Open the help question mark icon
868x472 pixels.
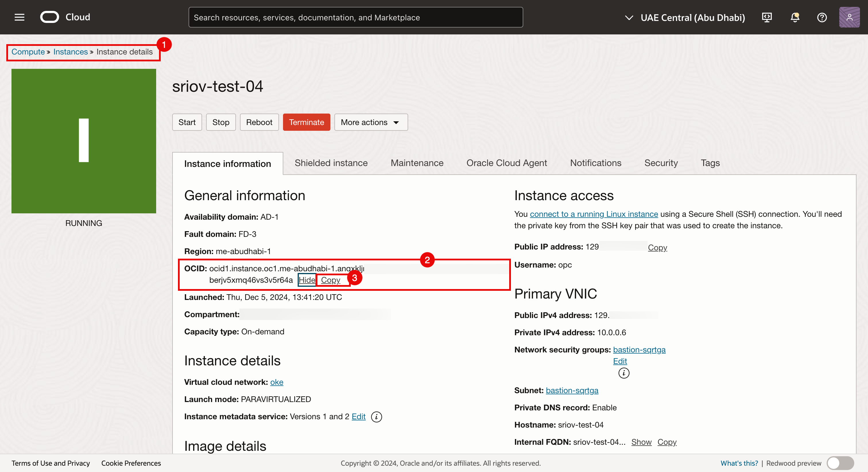[822, 17]
